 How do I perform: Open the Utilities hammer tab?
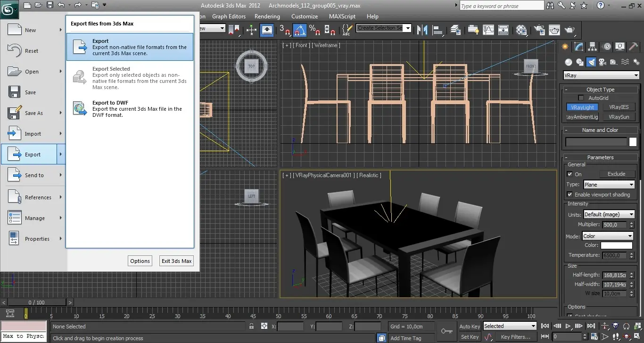(x=634, y=47)
